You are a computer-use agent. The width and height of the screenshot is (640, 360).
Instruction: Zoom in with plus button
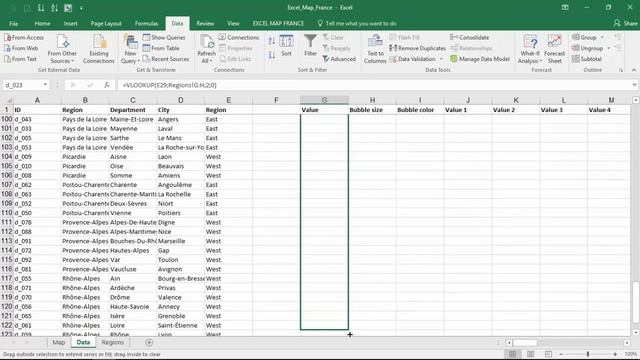tap(615, 354)
